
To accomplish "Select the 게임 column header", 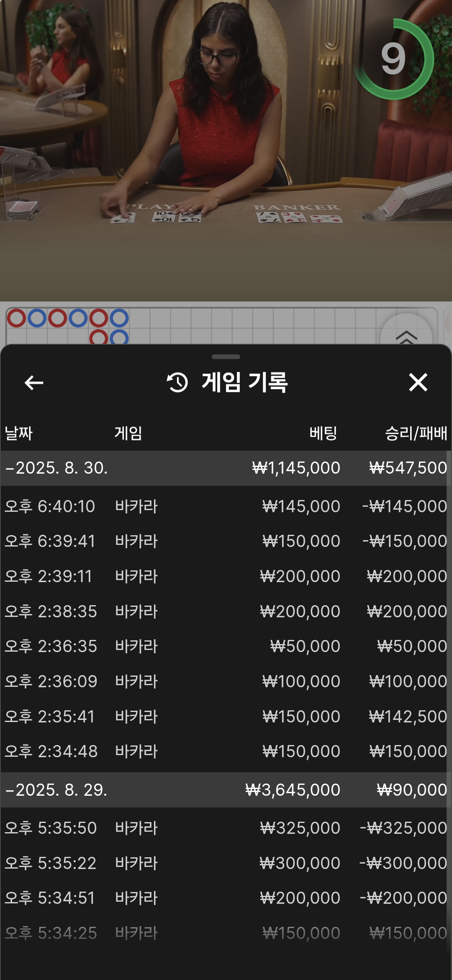I will [128, 433].
